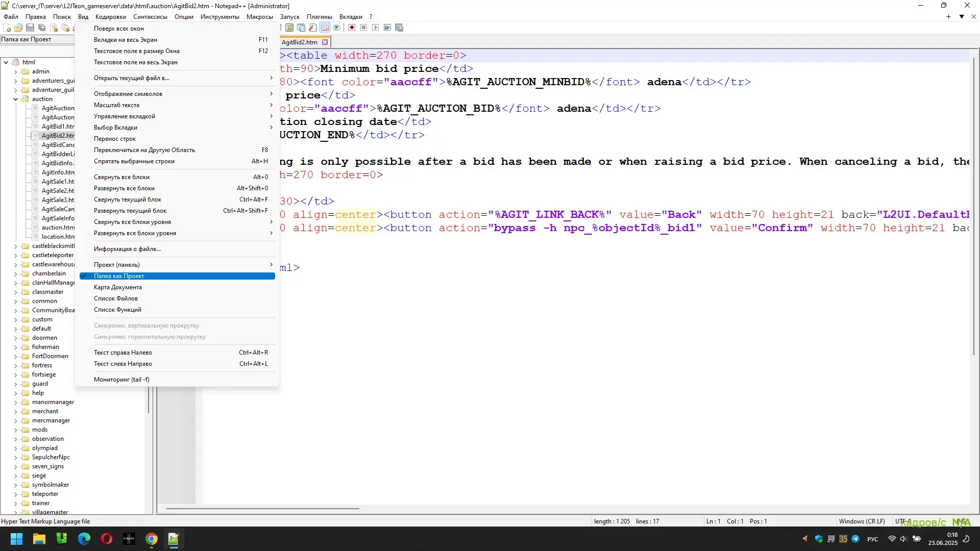Toggle 'Список Функций' panel
The image size is (980, 551).
(x=177, y=310)
